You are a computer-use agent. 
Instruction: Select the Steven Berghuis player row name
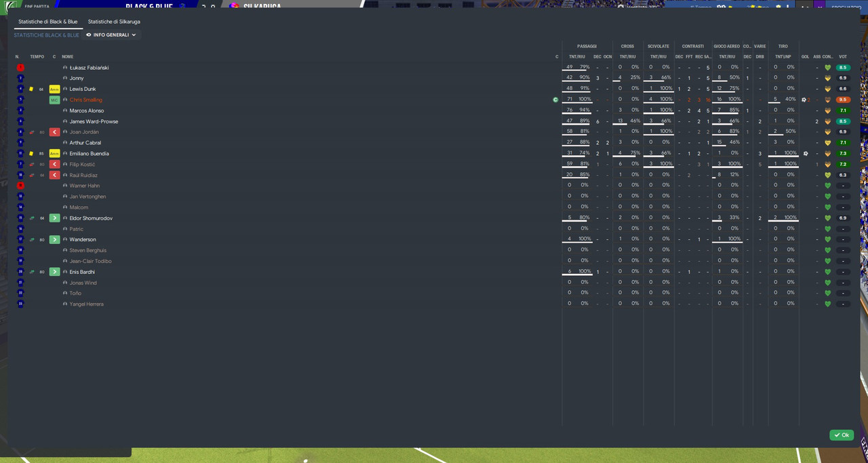coord(88,250)
